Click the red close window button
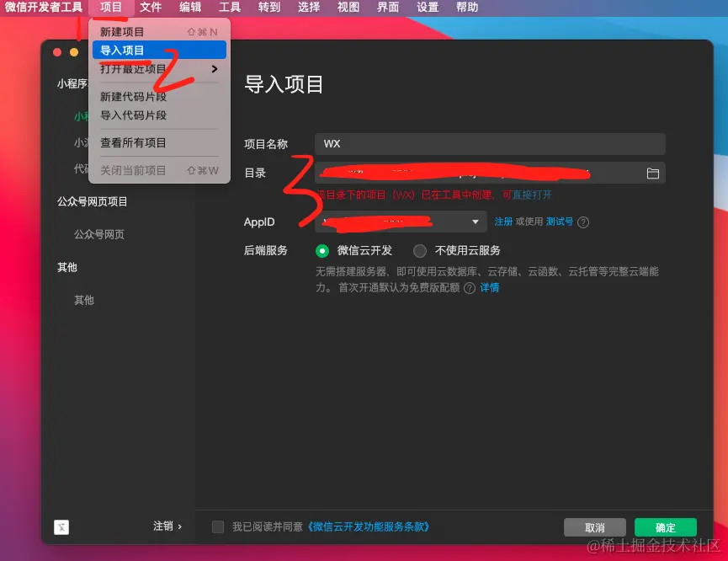This screenshot has width=728, height=561. point(57,52)
